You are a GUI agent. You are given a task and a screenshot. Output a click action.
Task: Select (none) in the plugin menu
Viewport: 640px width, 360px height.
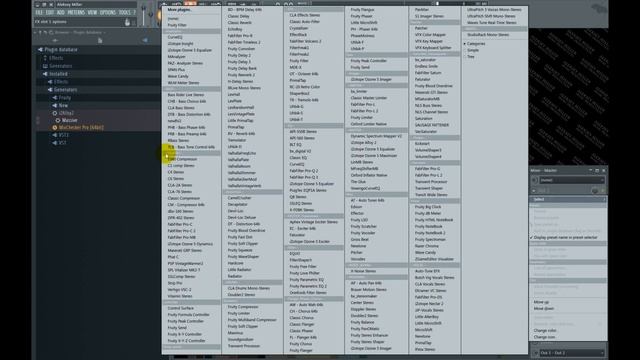coord(173,18)
